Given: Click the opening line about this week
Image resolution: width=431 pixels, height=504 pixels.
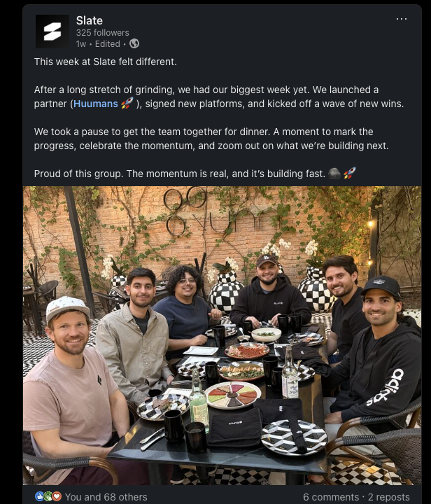Looking at the screenshot, I should point(106,62).
